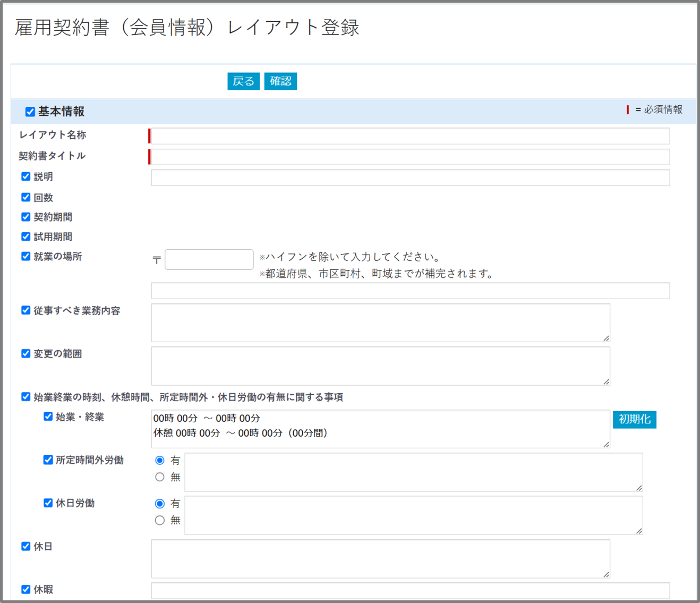Click the postal code 〒 input box

[x=209, y=259]
